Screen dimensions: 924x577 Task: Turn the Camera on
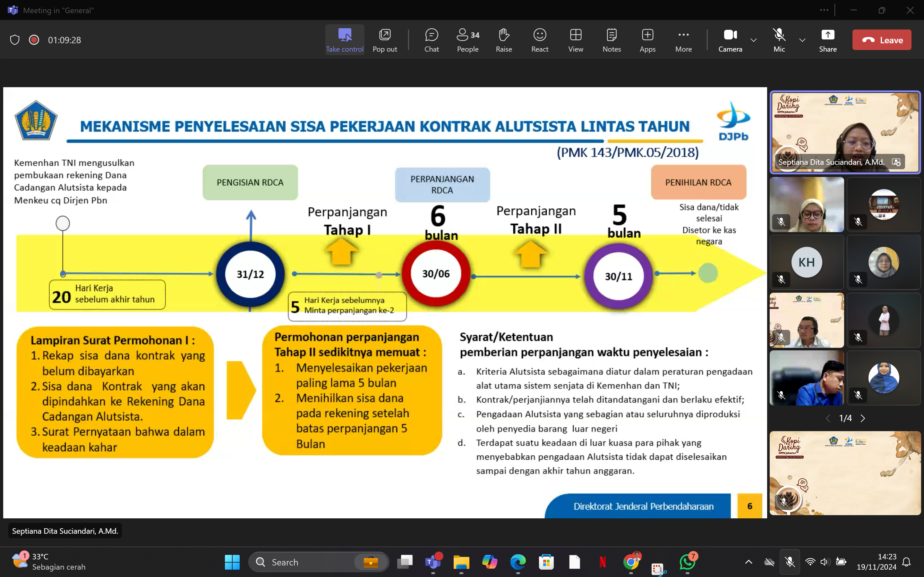pyautogui.click(x=730, y=40)
